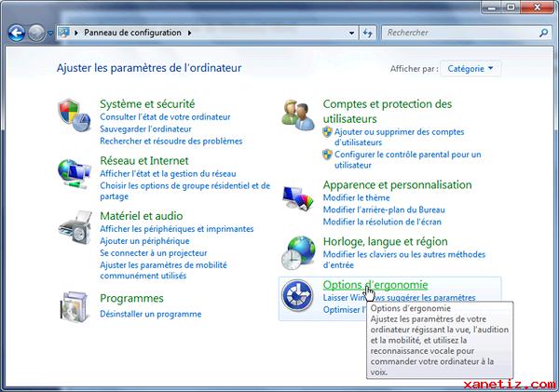Click the partially hidden Optimiser link
The width and height of the screenshot is (559, 392).
(x=345, y=310)
